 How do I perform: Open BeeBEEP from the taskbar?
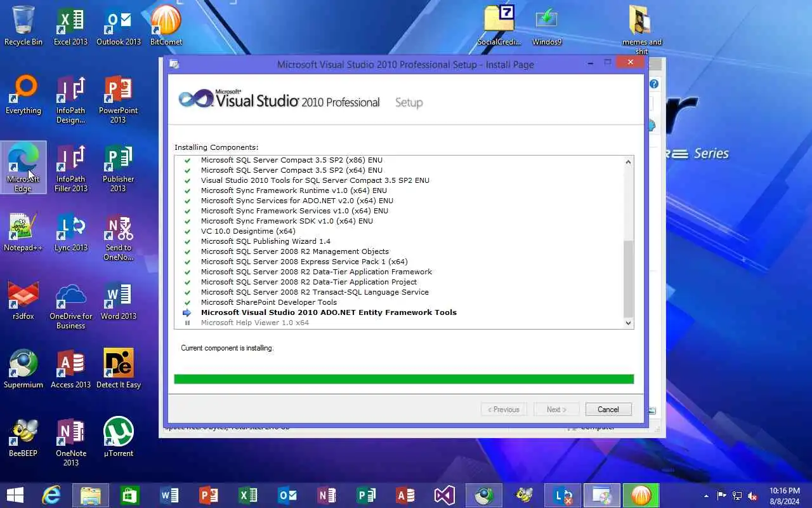coord(524,495)
